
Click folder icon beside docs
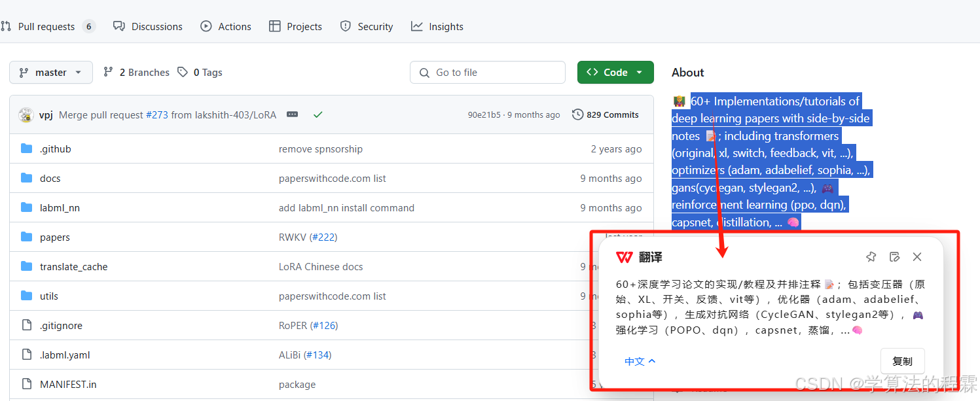[x=27, y=178]
